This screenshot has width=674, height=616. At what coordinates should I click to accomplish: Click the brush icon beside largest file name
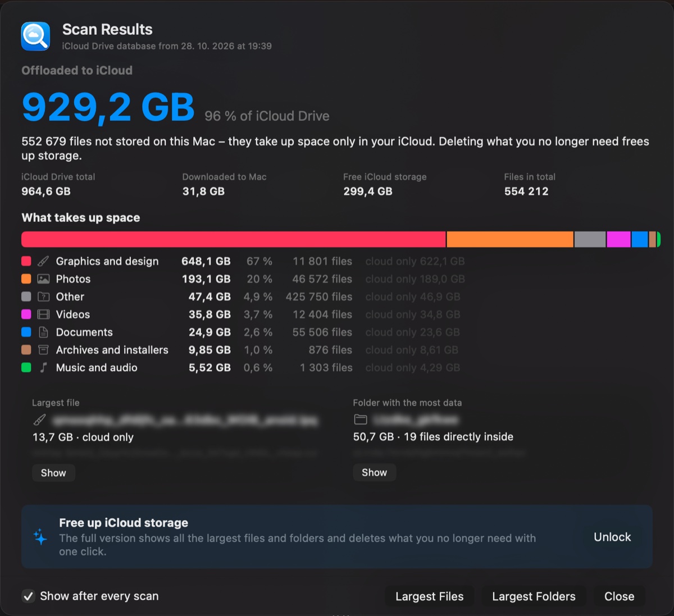point(40,419)
